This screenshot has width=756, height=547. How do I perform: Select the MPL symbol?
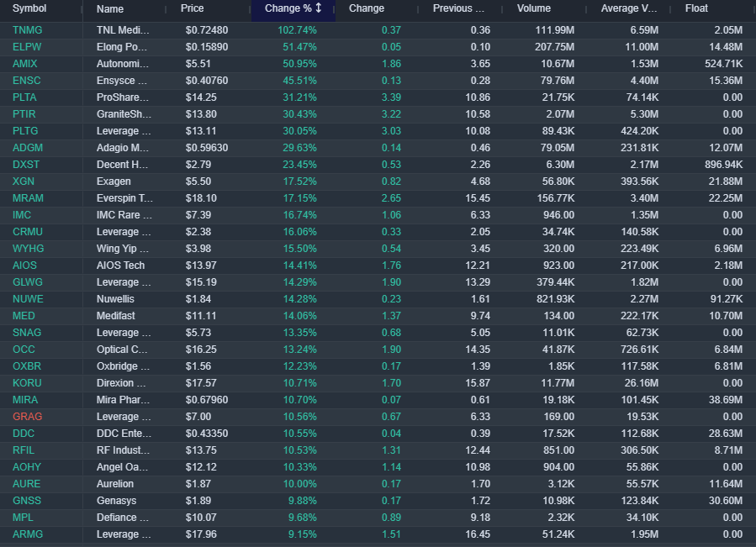[x=24, y=518]
